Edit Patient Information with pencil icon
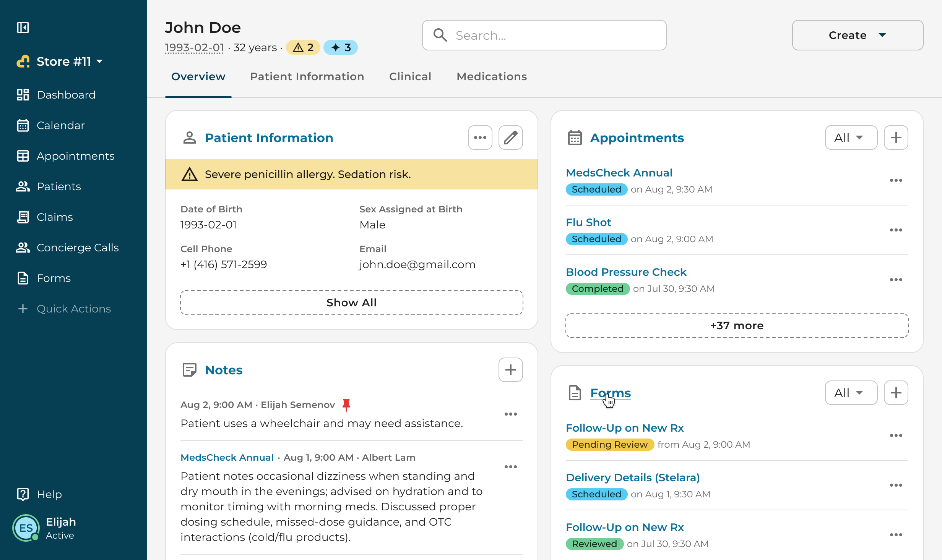 point(510,138)
